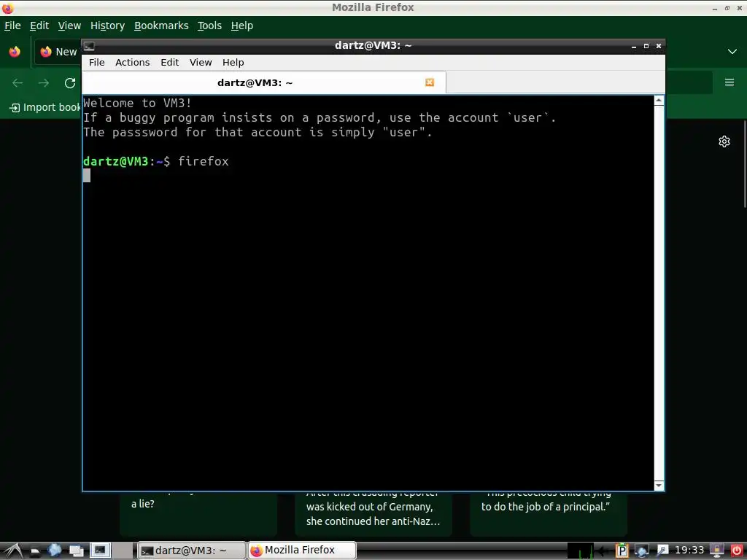
Task: Click the show desktop icon in taskbar
Action: coord(76,551)
